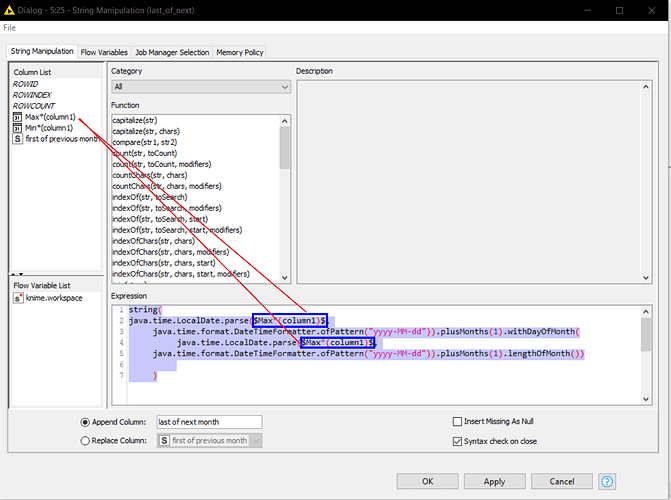Toggle Syntax check on close checkbox
Image resolution: width=671 pixels, height=500 pixels.
(x=458, y=440)
